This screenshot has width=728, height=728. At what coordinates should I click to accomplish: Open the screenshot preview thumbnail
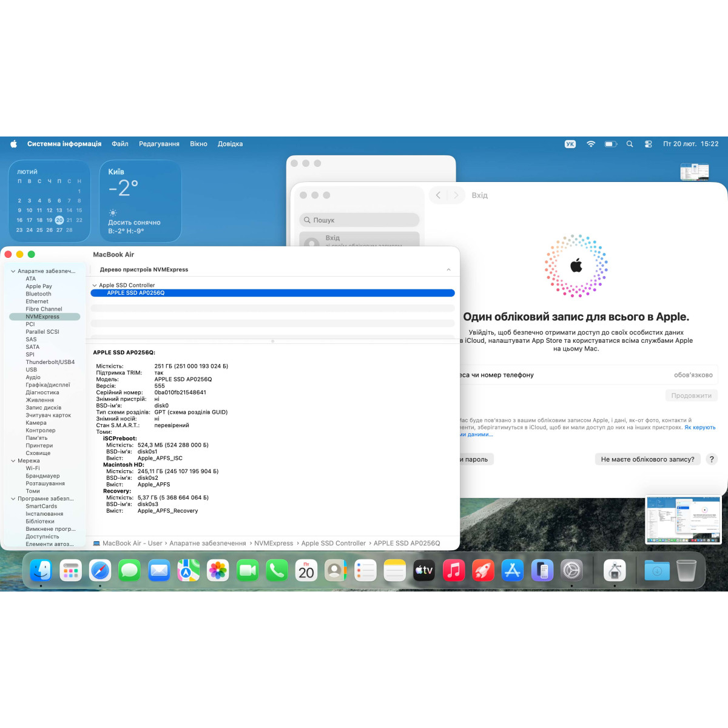684,520
